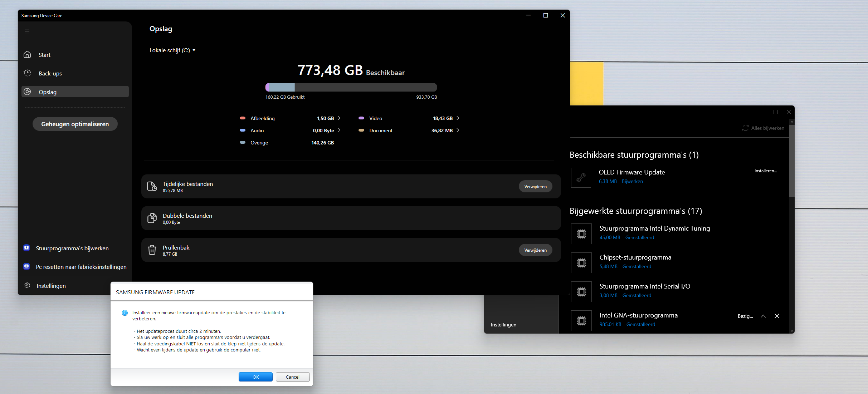Click the Bijwerken link under OLED Firmware Update

click(x=632, y=181)
